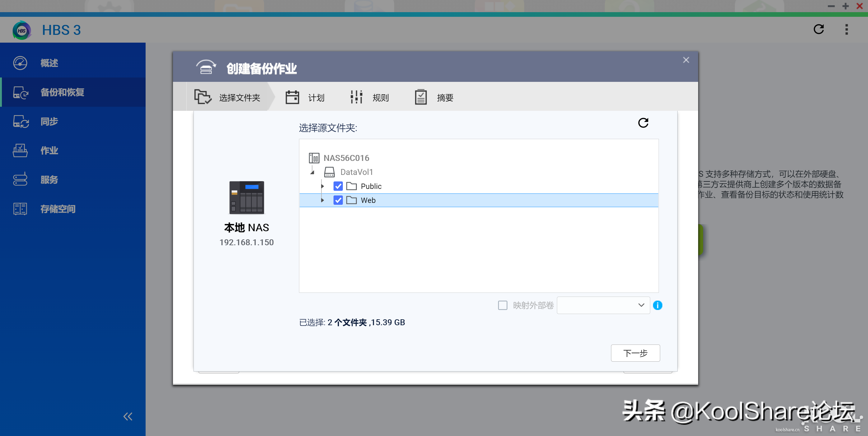Click HBS 3 top-right refresh icon
Screen dimensions: 868x436
(819, 30)
